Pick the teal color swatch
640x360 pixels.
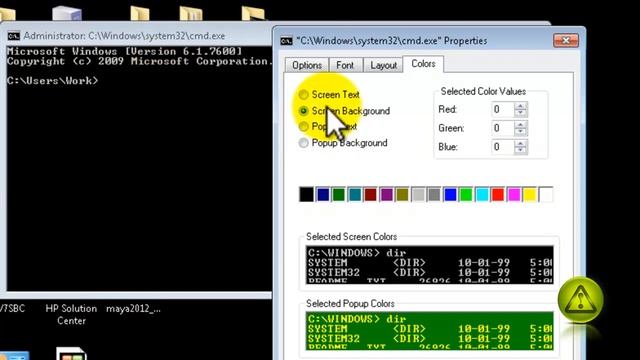tap(355, 195)
